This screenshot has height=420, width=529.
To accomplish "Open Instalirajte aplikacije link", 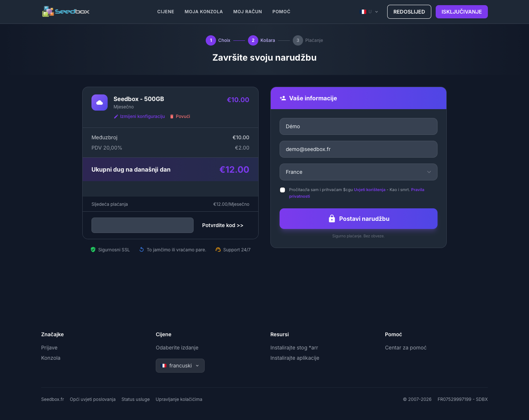I will pos(295,358).
